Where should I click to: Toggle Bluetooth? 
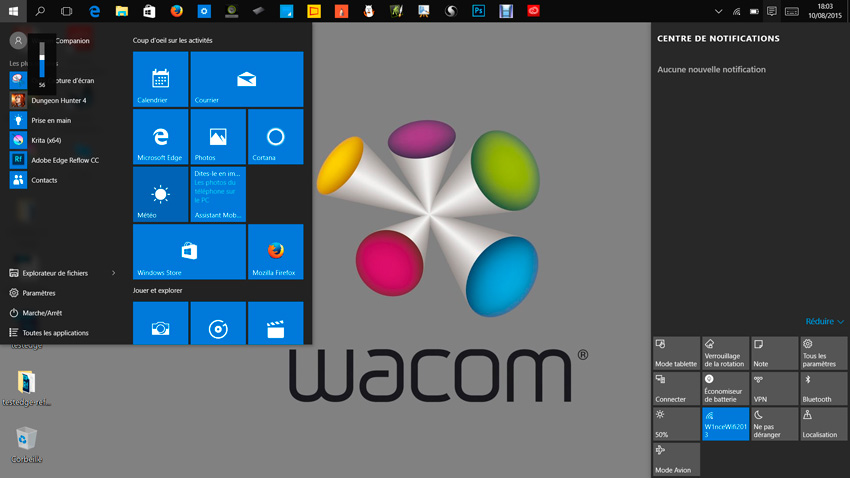click(x=823, y=389)
